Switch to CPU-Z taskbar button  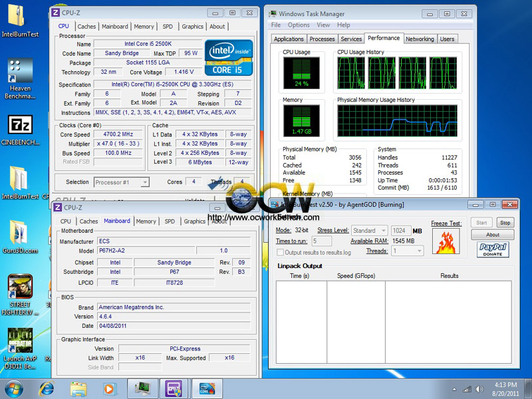coord(174,389)
